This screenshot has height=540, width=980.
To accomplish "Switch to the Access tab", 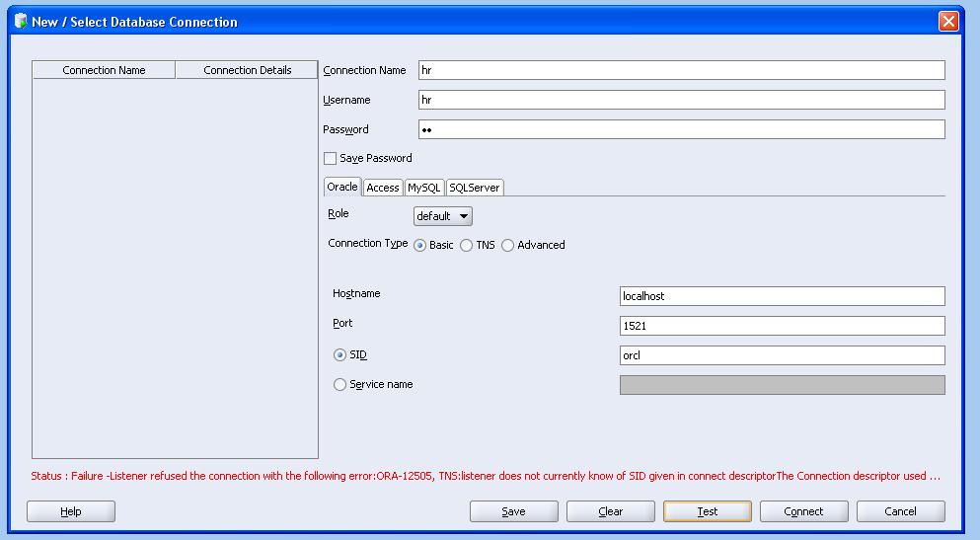I will point(383,188).
